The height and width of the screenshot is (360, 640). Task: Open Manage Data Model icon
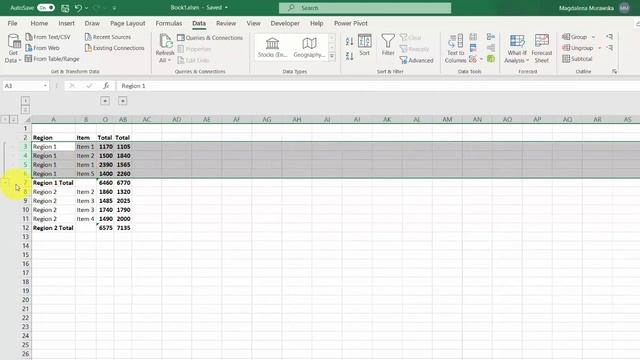tap(491, 59)
